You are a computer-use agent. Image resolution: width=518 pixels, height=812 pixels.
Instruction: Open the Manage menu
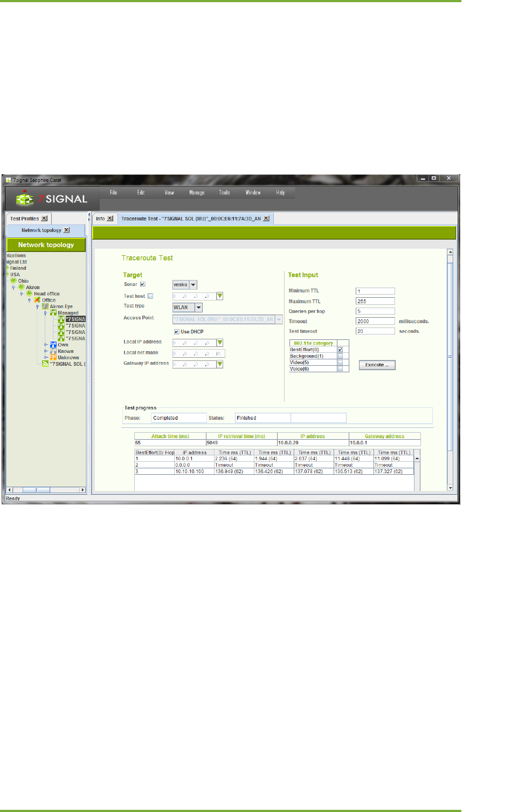tap(197, 193)
